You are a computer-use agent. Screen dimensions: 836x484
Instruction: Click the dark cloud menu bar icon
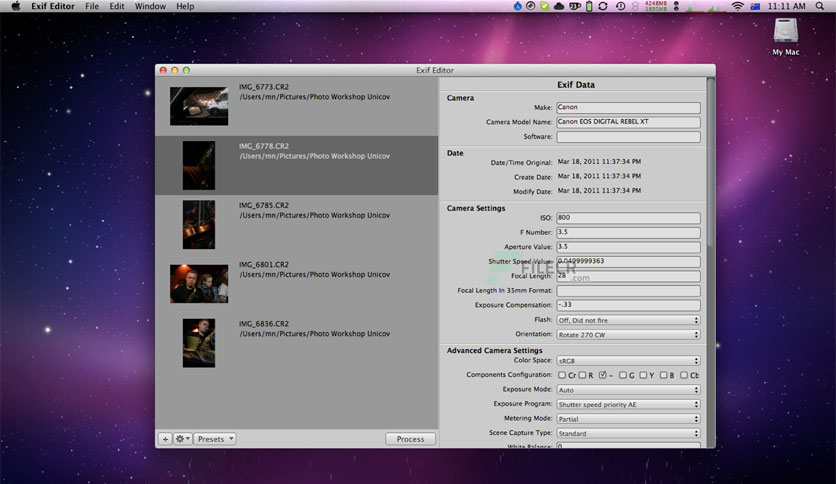coord(559,6)
